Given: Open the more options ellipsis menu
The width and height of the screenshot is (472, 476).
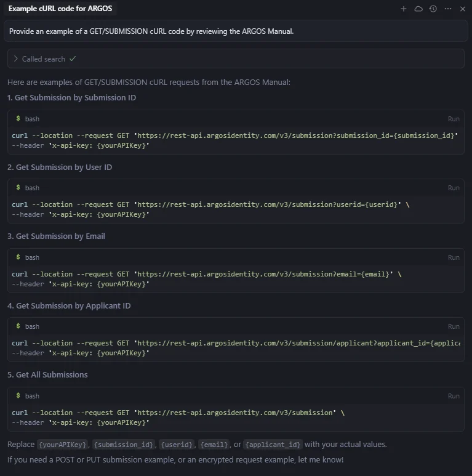Looking at the screenshot, I should click(x=448, y=9).
